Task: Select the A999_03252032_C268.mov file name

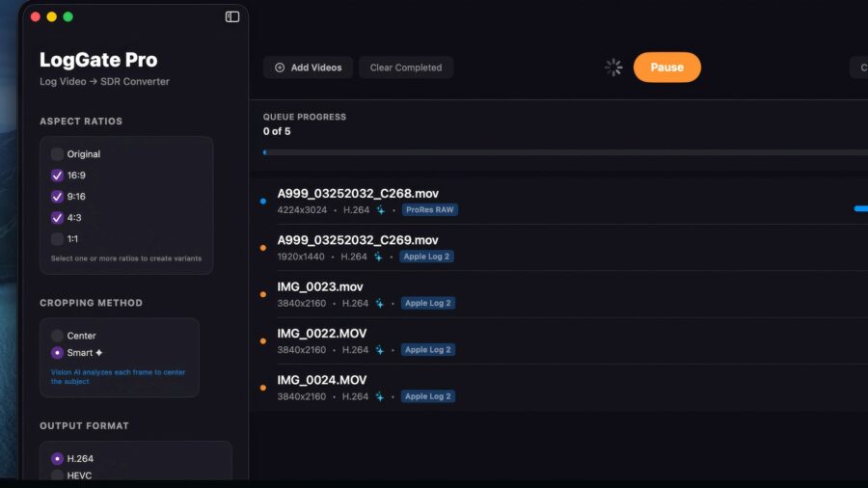Action: (358, 194)
